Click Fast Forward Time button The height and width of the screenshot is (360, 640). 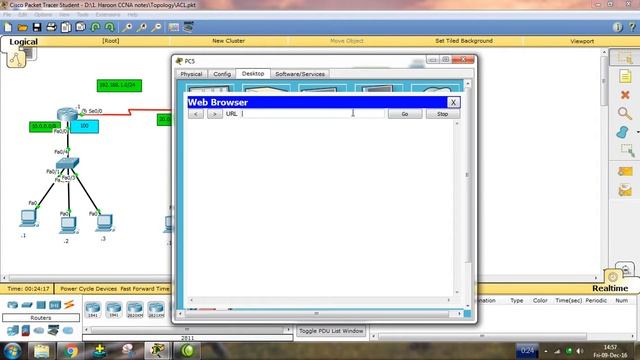145,289
